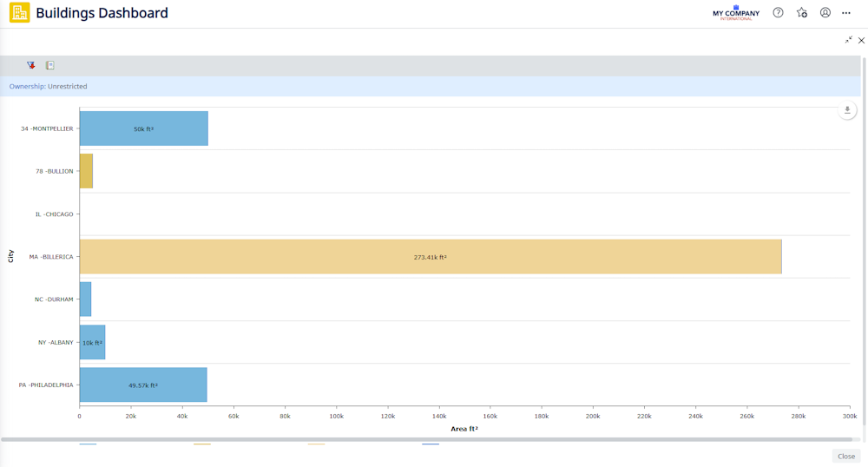The image size is (868, 467).
Task: Click the Buildings Dashboard title
Action: [x=102, y=13]
